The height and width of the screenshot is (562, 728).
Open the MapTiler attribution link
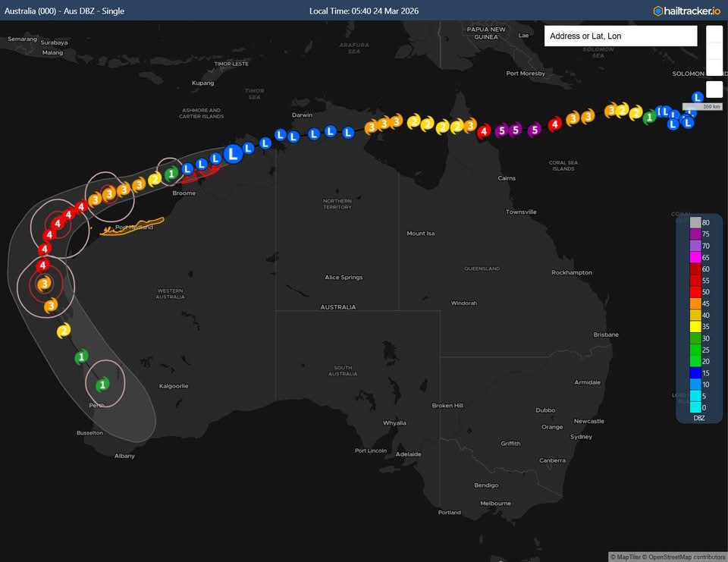click(626, 557)
